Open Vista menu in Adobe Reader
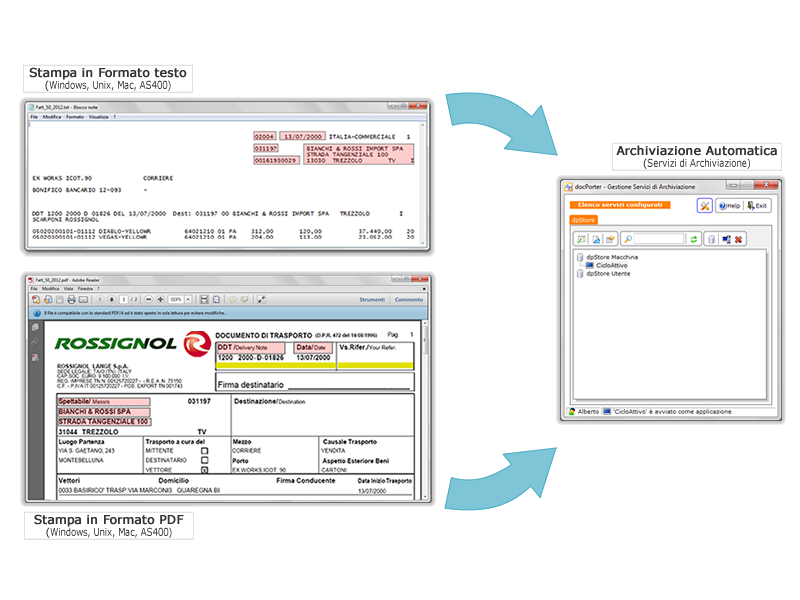 click(x=68, y=289)
